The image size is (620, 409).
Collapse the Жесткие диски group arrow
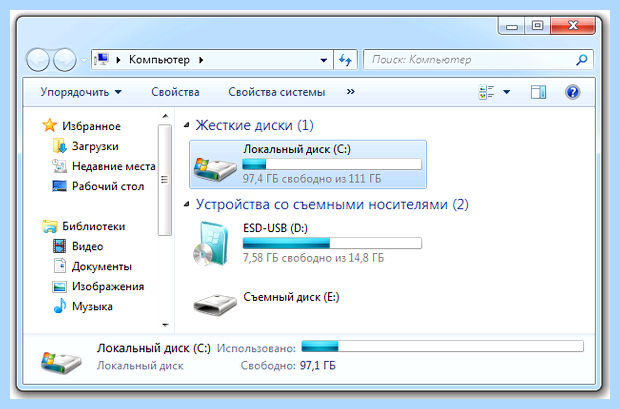pyautogui.click(x=187, y=125)
